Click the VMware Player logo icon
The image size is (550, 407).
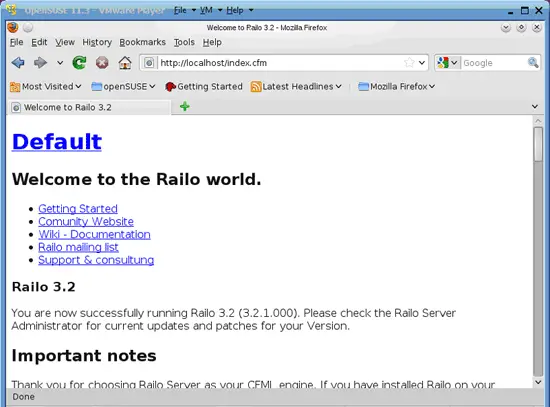pos(11,10)
